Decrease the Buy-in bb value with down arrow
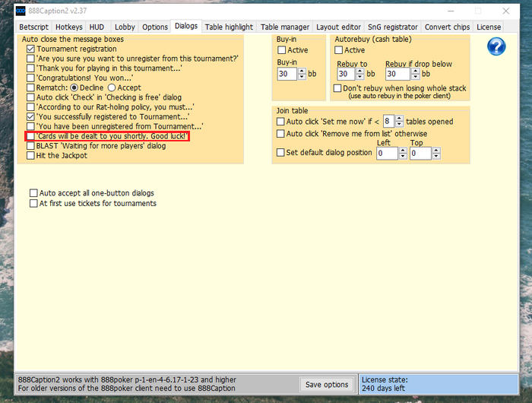The height and width of the screenshot is (403, 532). pyautogui.click(x=302, y=77)
